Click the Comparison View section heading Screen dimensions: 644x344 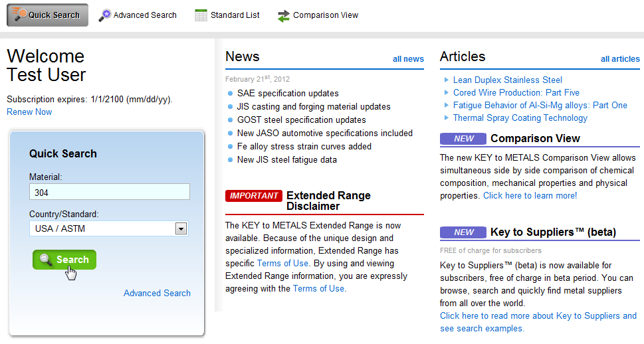click(x=535, y=139)
